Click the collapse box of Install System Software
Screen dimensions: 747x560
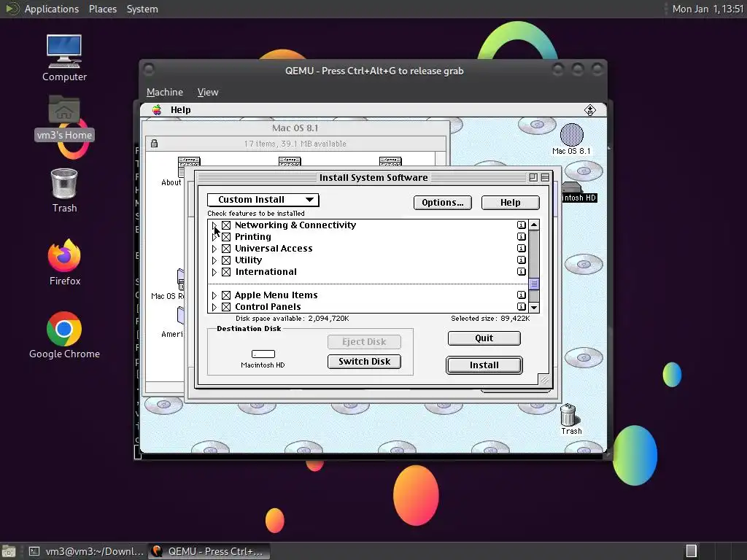coord(545,178)
